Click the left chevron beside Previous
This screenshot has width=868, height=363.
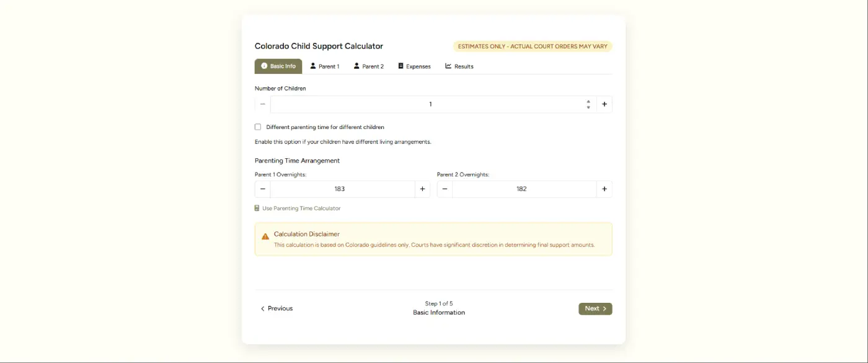pos(262,308)
